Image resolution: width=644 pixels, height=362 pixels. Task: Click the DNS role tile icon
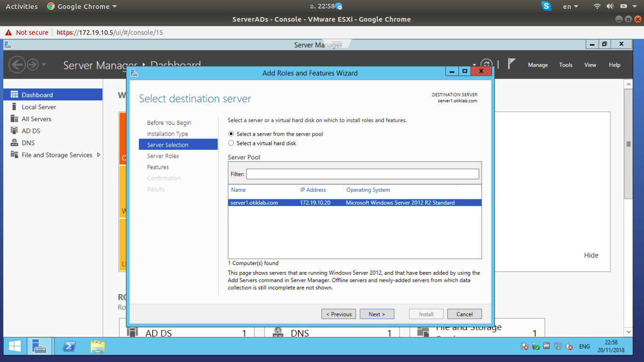pyautogui.click(x=278, y=333)
